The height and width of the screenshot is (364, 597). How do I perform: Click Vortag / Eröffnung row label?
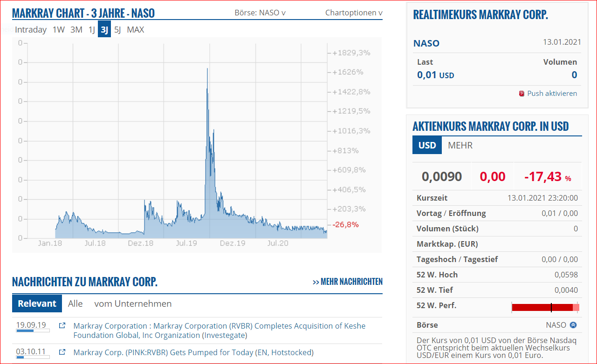click(451, 213)
